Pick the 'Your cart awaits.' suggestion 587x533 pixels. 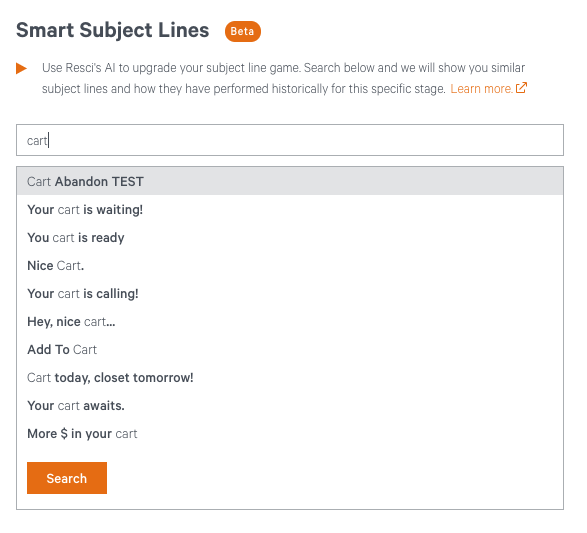point(290,406)
